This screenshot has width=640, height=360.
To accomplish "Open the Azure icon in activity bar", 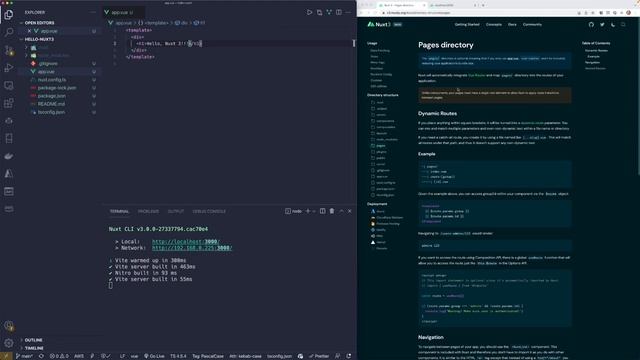I will [x=9, y=173].
